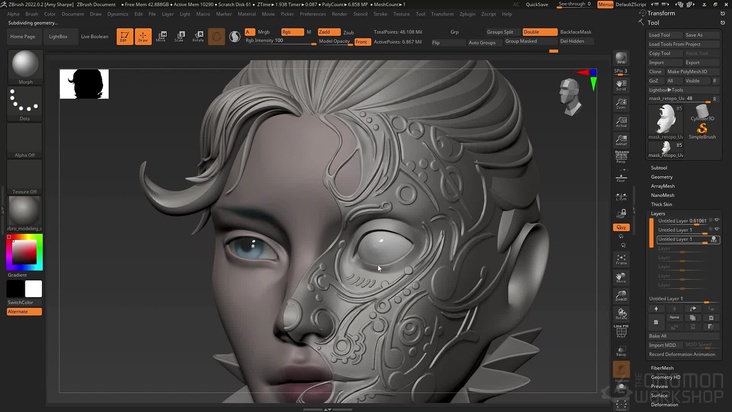This screenshot has height=412, width=732.
Task: Open the Stroke menu
Action: click(380, 14)
